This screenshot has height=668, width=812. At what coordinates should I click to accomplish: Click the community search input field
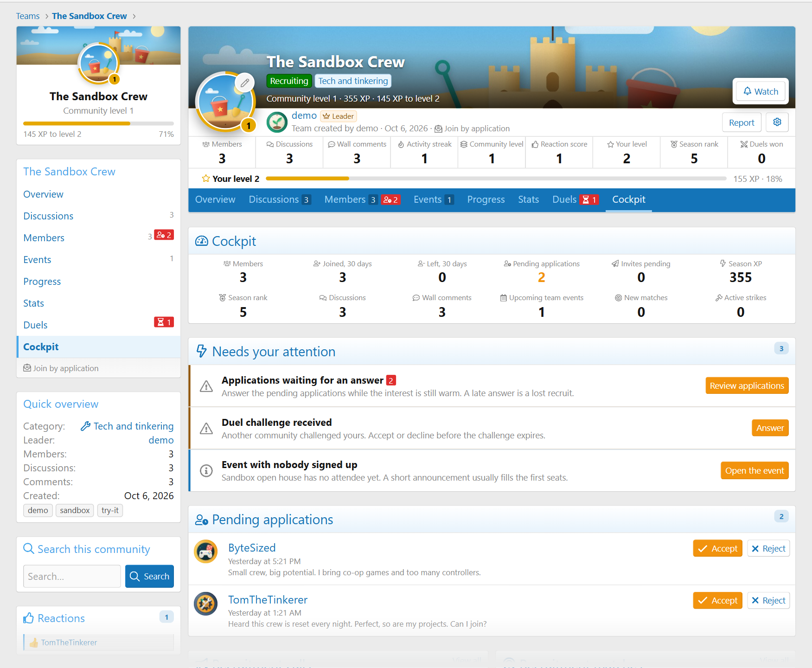tap(72, 576)
